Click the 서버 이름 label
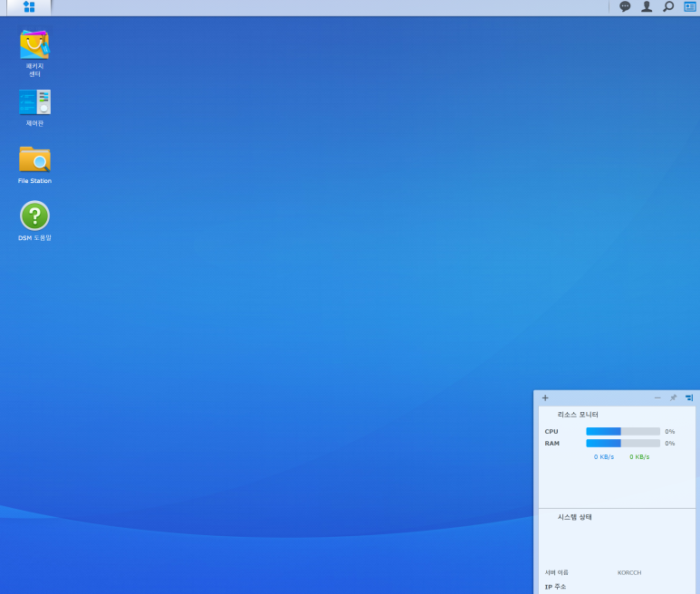 click(556, 572)
